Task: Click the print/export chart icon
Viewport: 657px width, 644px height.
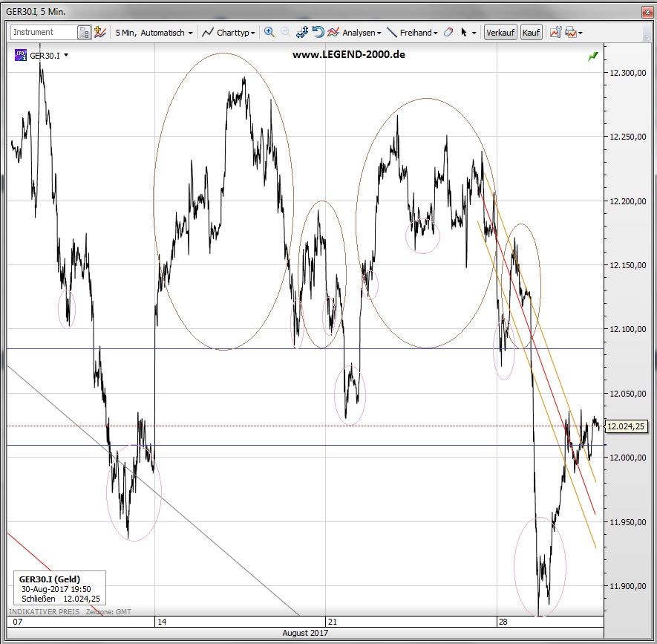Action: tap(571, 32)
